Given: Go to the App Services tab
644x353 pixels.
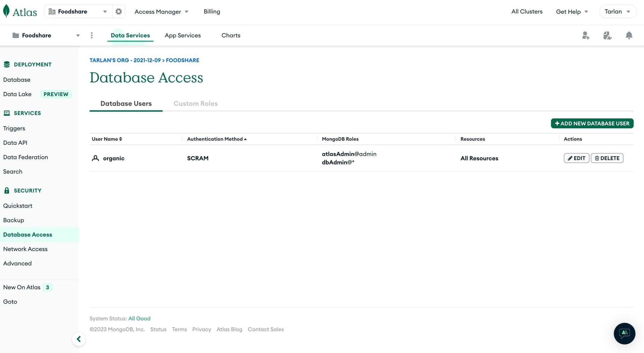Looking at the screenshot, I should pyautogui.click(x=182, y=35).
